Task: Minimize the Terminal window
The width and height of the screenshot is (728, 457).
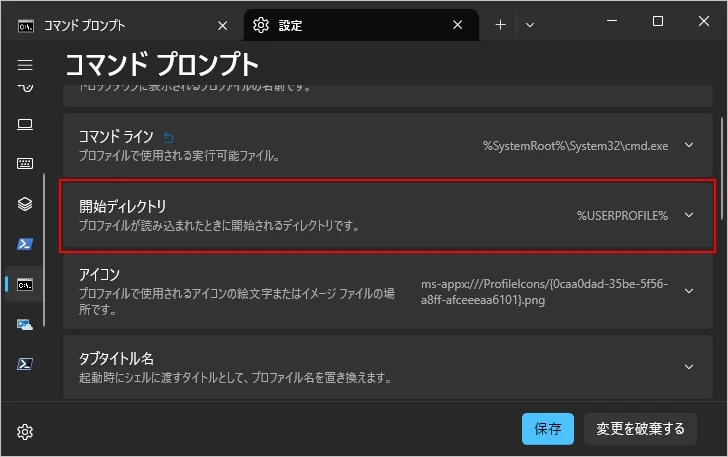Action: coord(612,21)
